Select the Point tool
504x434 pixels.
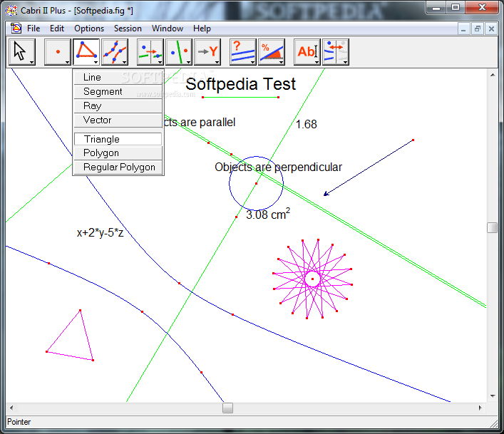point(58,51)
